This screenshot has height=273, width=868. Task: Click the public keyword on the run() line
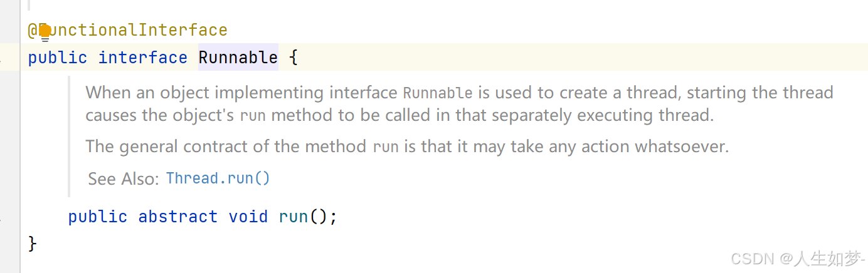pyautogui.click(x=98, y=217)
